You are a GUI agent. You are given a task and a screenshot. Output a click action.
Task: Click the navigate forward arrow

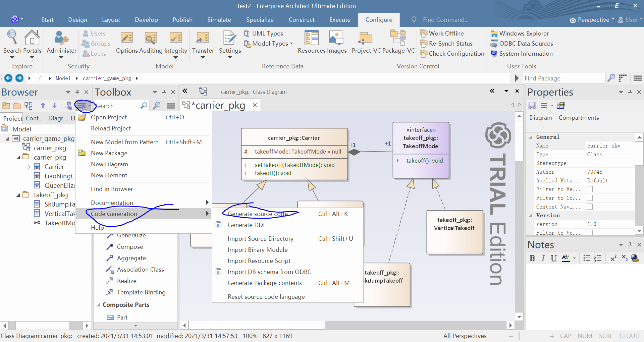(x=19, y=78)
